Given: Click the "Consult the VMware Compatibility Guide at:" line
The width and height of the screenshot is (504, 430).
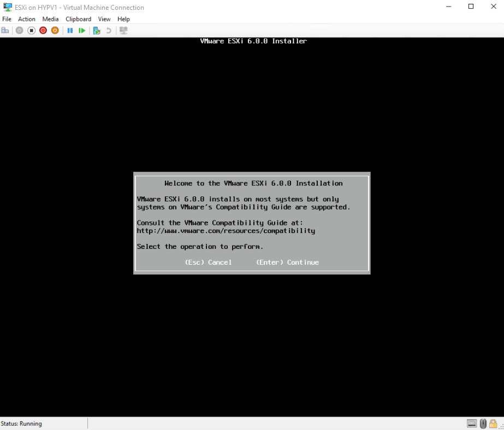Looking at the screenshot, I should 220,223.
